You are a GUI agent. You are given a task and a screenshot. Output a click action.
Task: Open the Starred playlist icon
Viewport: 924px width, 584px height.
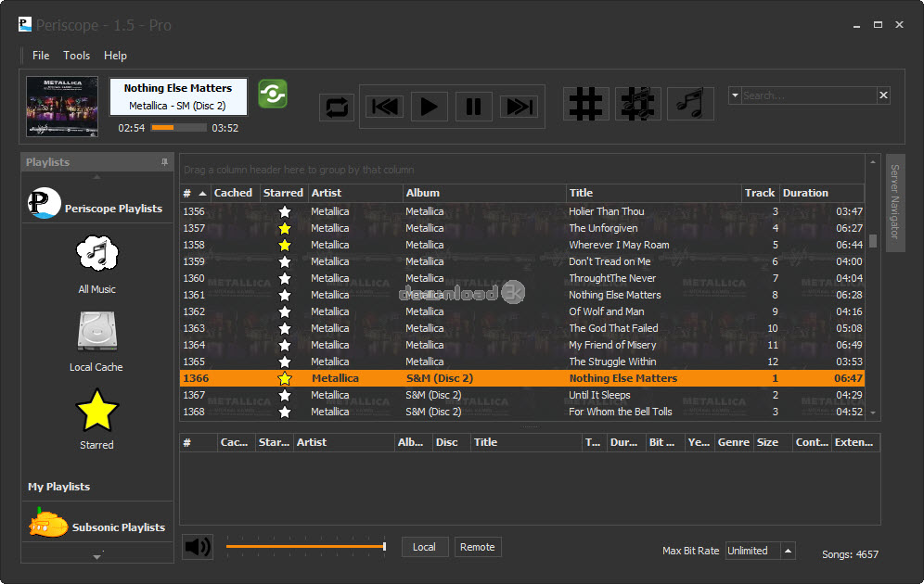coord(97,411)
